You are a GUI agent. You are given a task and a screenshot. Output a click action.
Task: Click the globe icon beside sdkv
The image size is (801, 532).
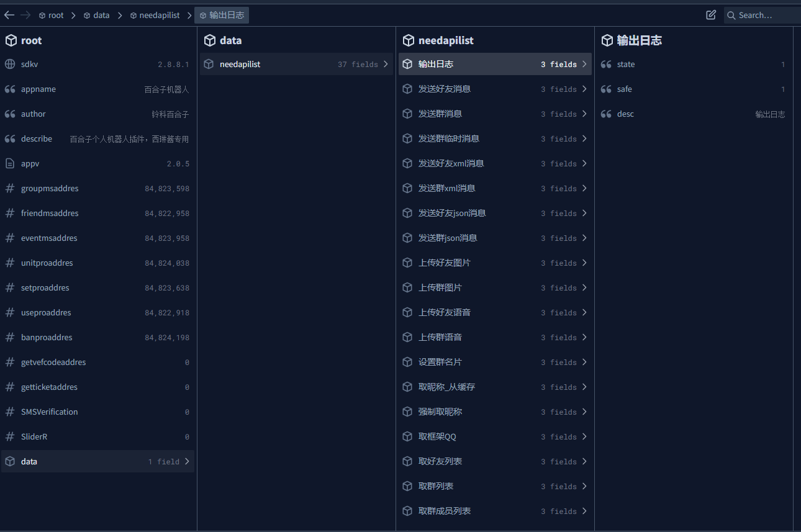10,64
